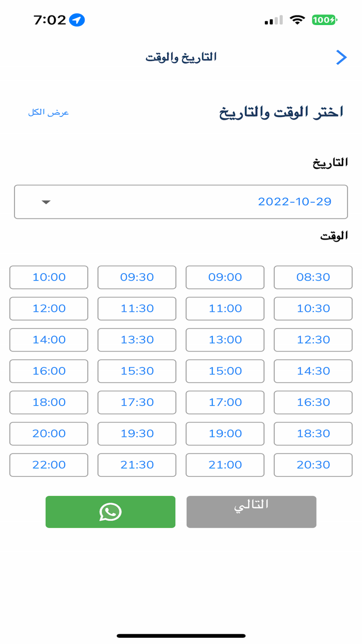
Task: Tap the WhatsApp contact icon
Action: click(x=110, y=511)
